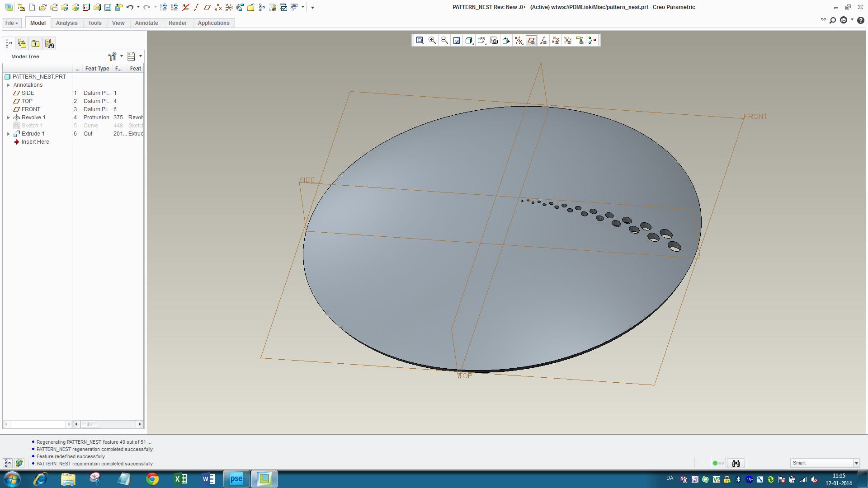
Task: Expand the Revolve 1 feature in the tree
Action: tap(8, 117)
